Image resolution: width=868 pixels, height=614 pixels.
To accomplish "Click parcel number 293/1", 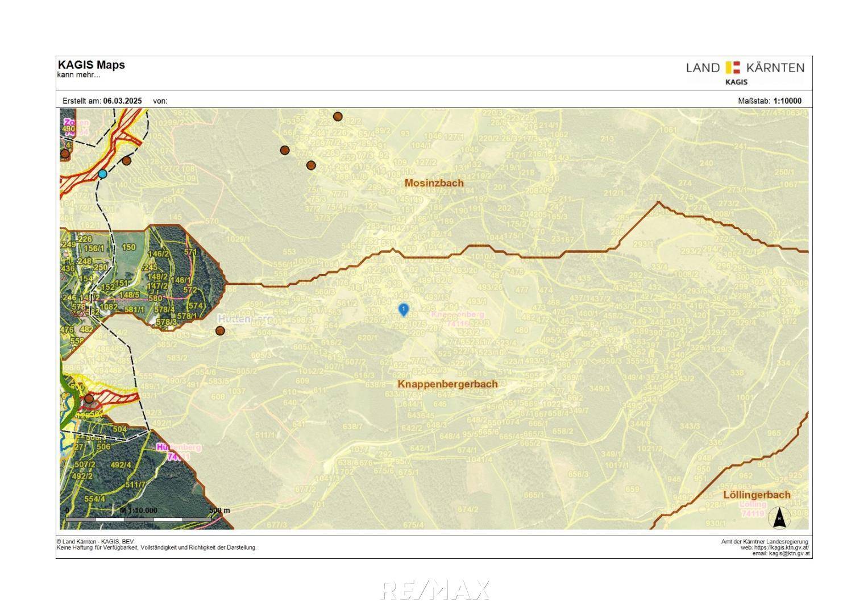I will (644, 244).
